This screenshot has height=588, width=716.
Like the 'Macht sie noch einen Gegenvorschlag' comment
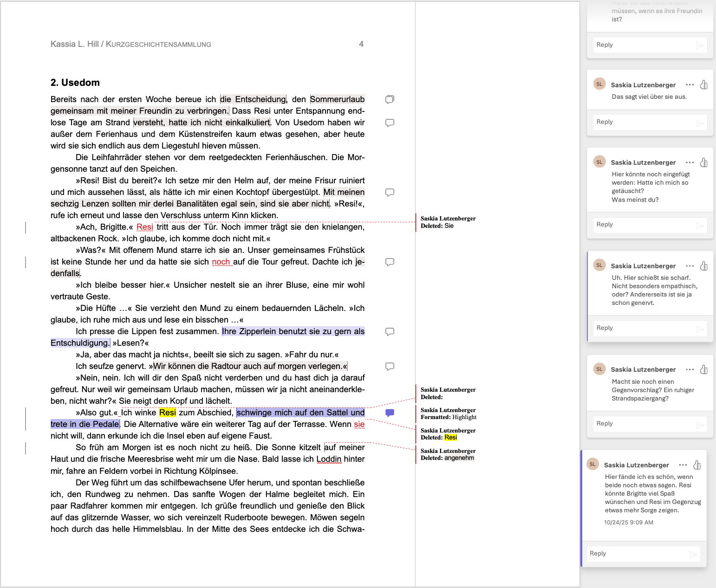(704, 369)
